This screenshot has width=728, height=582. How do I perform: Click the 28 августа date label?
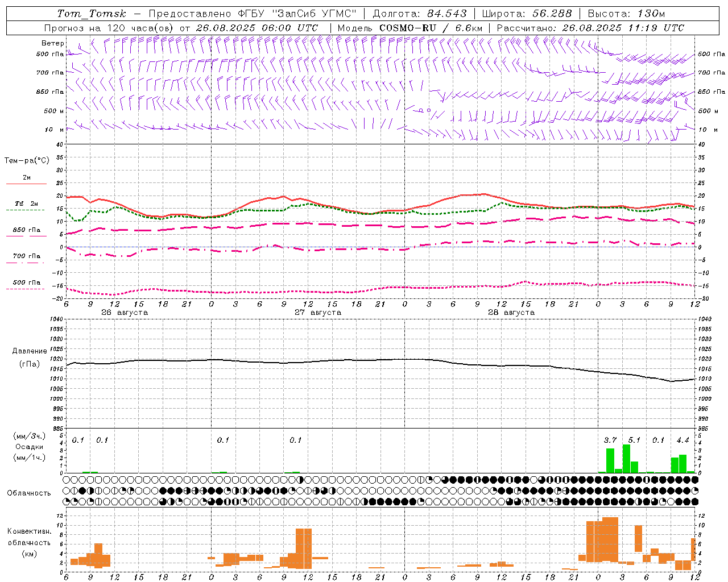click(511, 313)
